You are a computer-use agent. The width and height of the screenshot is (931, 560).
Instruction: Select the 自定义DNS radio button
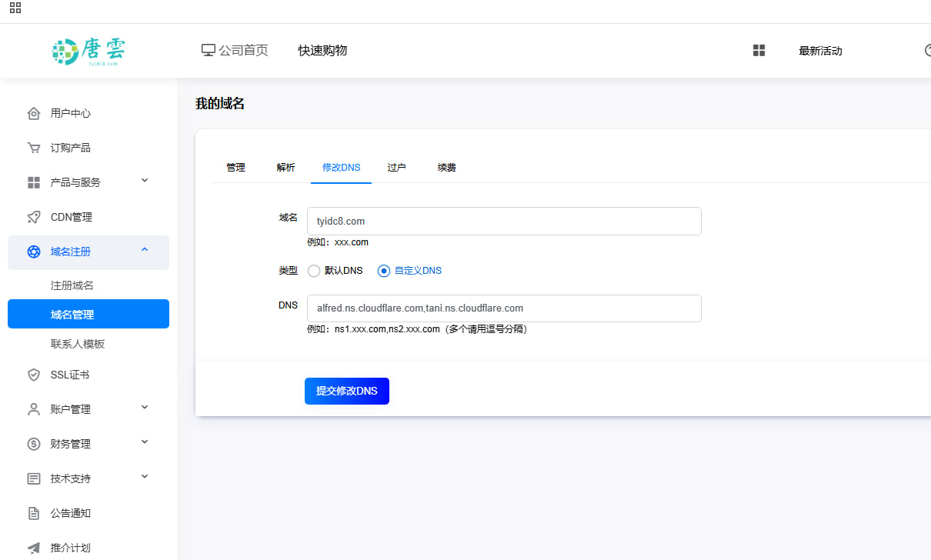[x=384, y=271]
